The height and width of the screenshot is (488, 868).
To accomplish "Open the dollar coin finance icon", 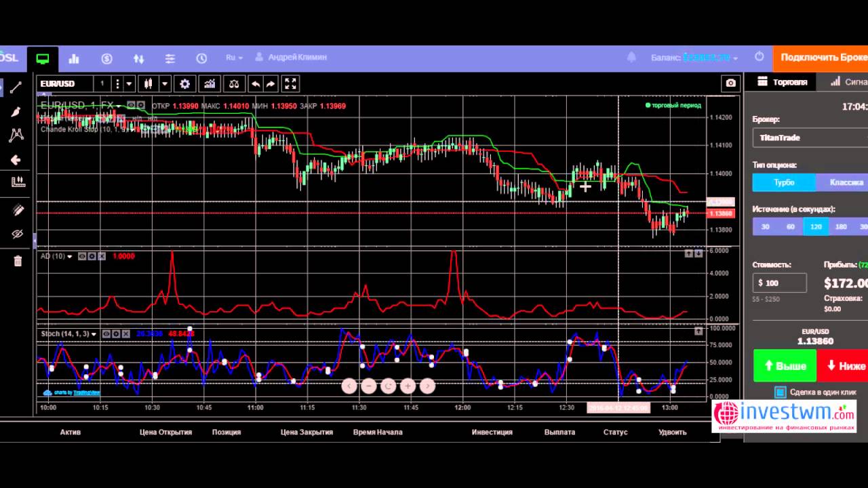I will pos(107,59).
